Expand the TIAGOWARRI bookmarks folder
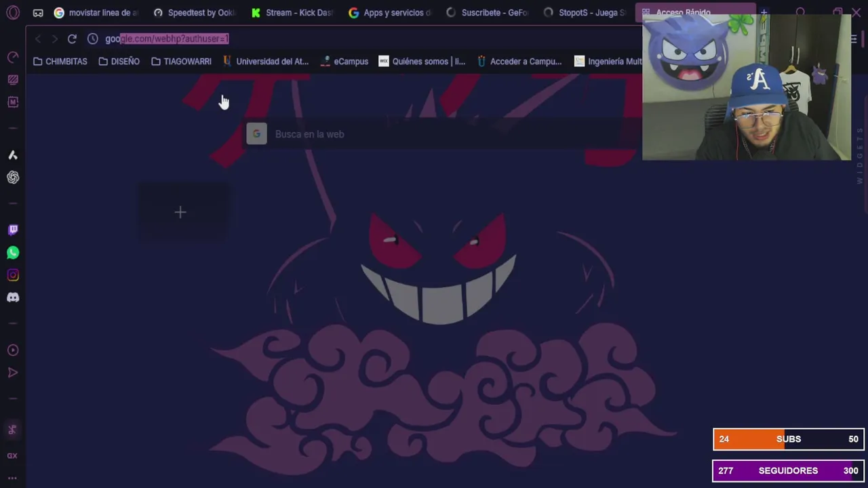868x488 pixels. [x=181, y=62]
